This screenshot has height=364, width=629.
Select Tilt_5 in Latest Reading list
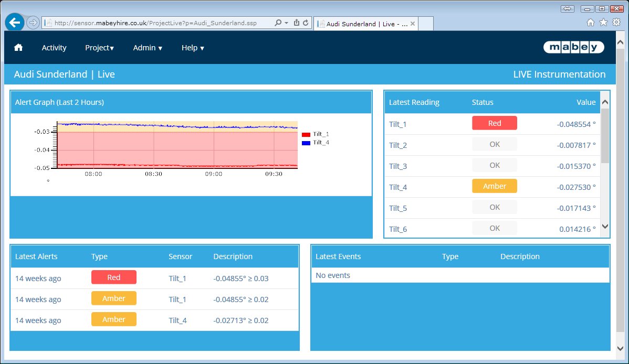pos(398,208)
